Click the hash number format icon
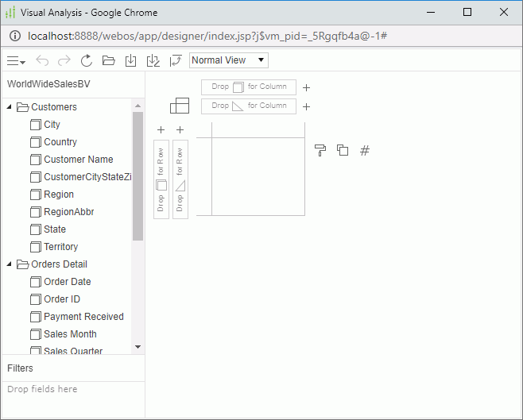Viewport: 523px width, 420px height. click(x=365, y=150)
